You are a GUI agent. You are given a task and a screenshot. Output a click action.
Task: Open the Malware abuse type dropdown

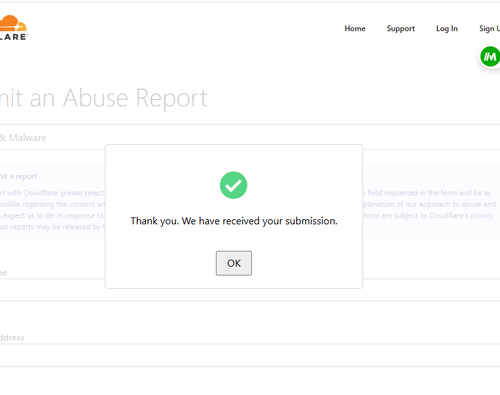[x=250, y=137]
